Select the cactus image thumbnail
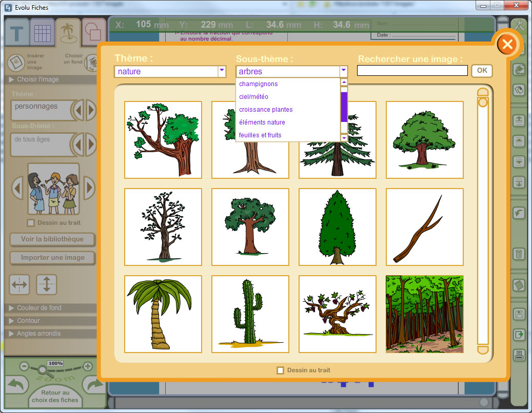Screen dimensions: 532x413 click(x=250, y=314)
